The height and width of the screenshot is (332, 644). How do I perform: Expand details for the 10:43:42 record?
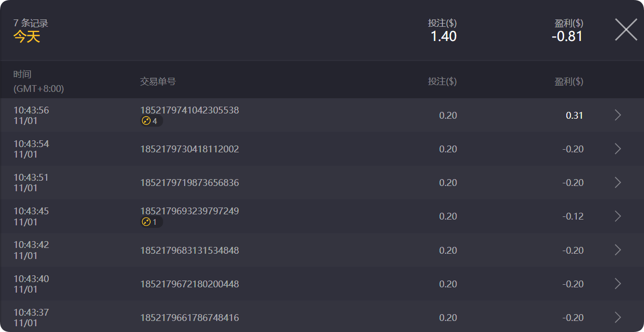(618, 250)
